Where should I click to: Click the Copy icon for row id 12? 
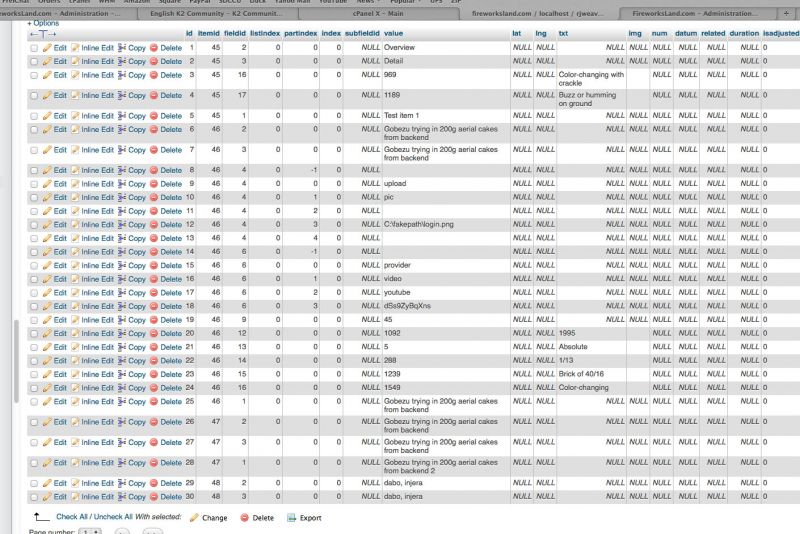(122, 224)
